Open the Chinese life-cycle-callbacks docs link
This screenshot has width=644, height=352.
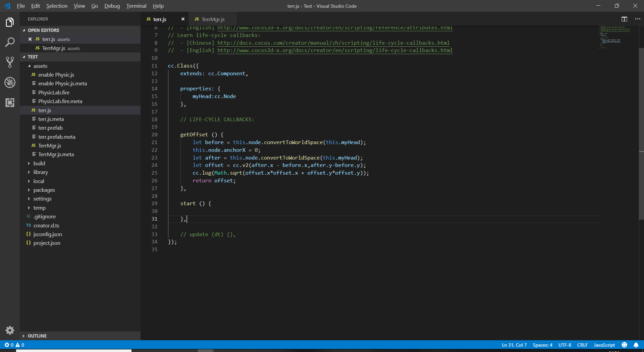333,43
